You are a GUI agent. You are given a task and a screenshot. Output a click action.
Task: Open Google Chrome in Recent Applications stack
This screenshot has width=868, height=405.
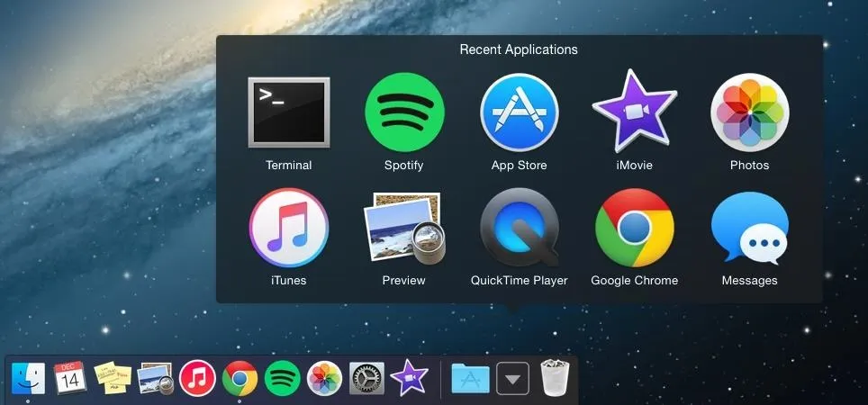(x=635, y=228)
